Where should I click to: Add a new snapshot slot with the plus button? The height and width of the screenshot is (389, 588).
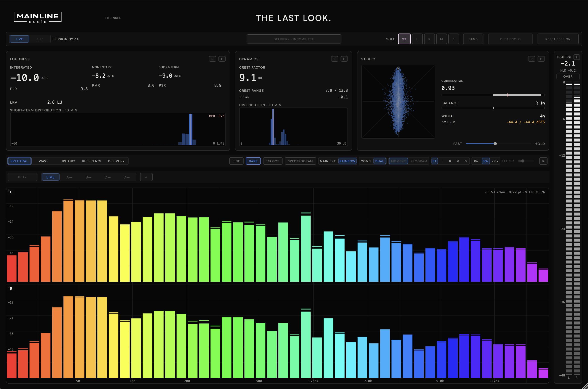coord(146,177)
